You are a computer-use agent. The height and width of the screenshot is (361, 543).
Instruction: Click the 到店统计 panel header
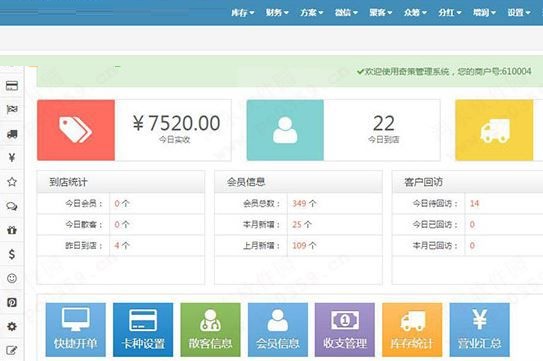121,182
